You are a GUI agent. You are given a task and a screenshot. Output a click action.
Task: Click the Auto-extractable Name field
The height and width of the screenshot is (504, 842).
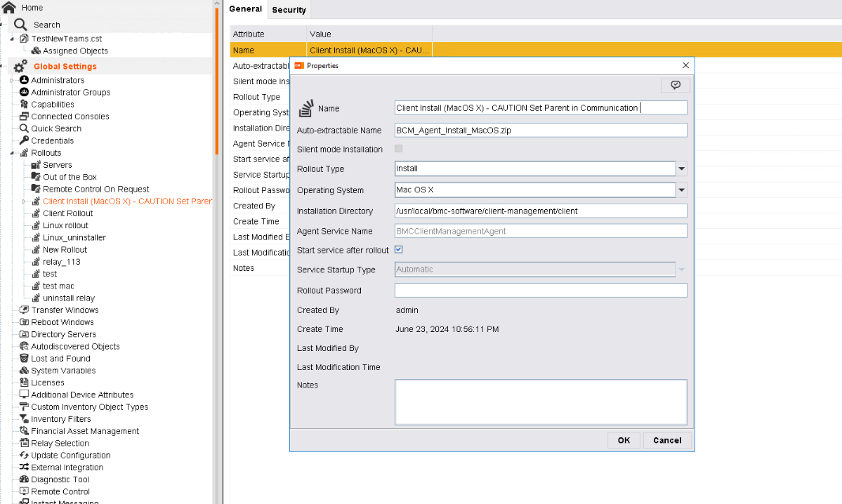[x=541, y=131]
